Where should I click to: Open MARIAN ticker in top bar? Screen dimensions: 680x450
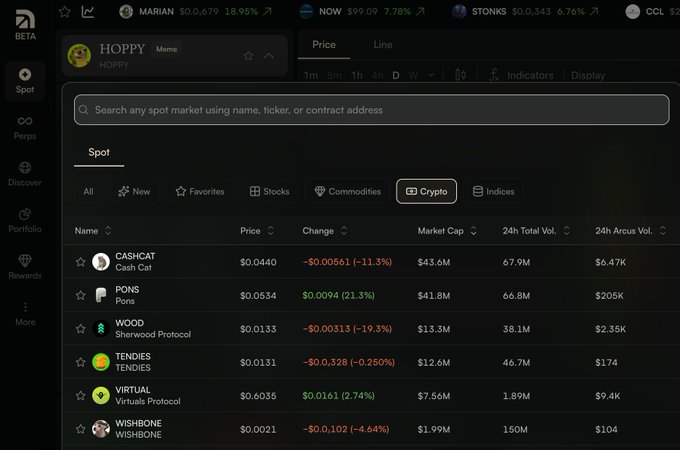196,12
